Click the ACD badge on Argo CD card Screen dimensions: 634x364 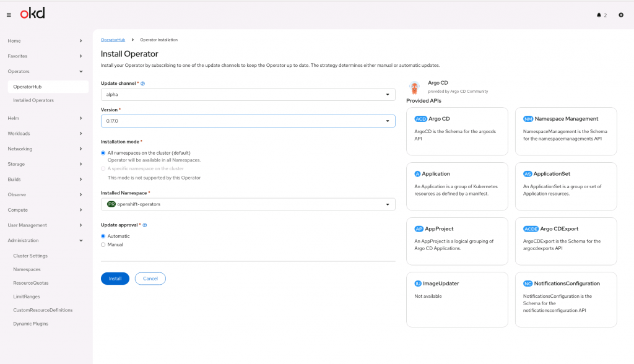[x=420, y=119]
